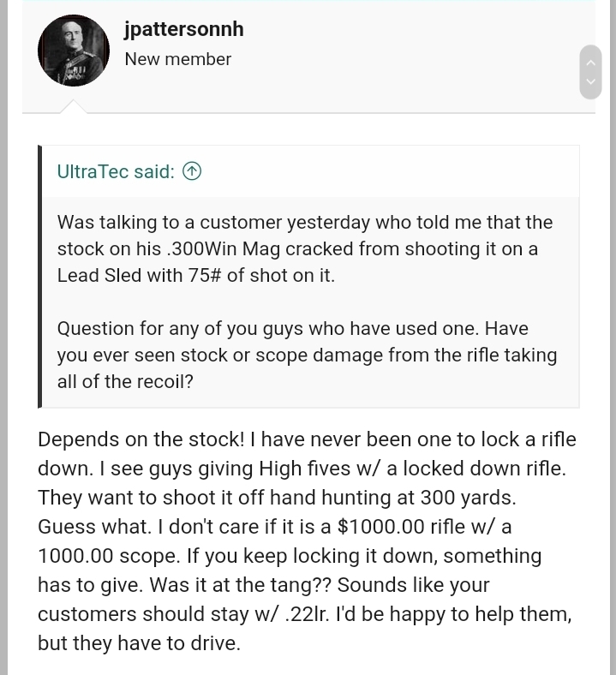The image size is (616, 675).
Task: Click the teal bar at the top of the post
Action: point(308,3)
